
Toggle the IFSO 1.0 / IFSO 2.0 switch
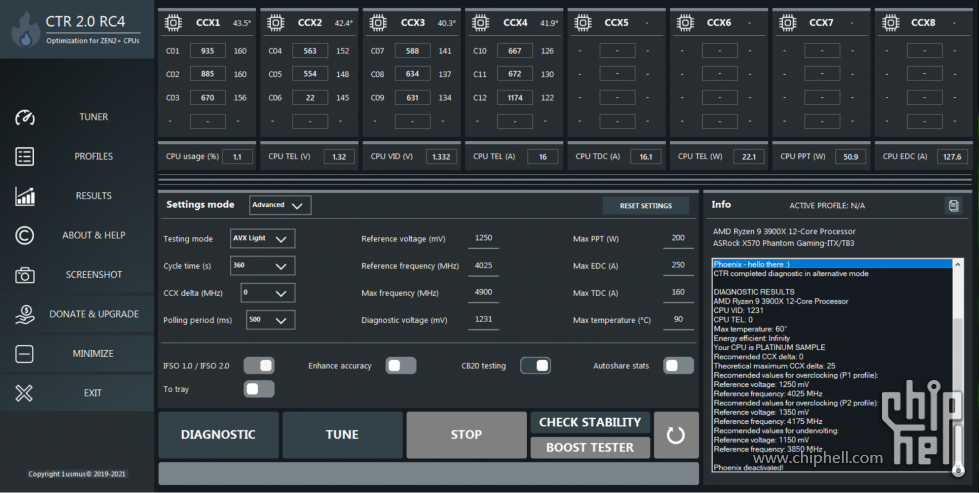click(x=259, y=366)
